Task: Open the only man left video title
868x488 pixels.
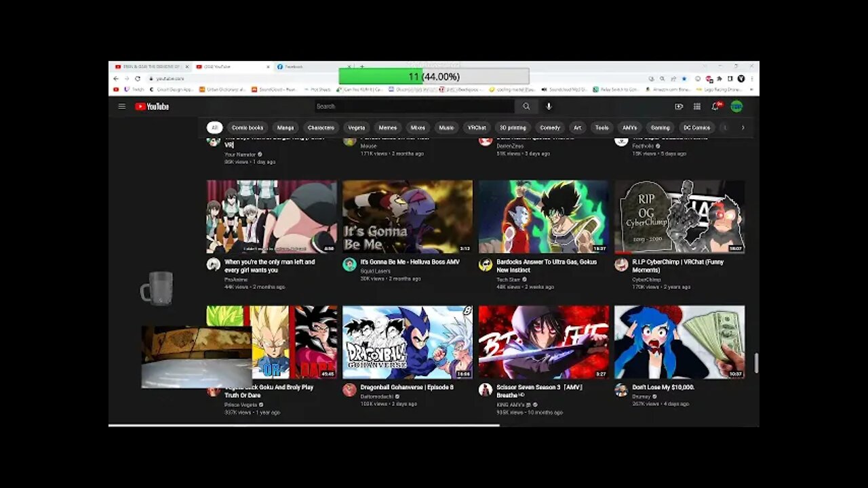Action: click(x=269, y=266)
